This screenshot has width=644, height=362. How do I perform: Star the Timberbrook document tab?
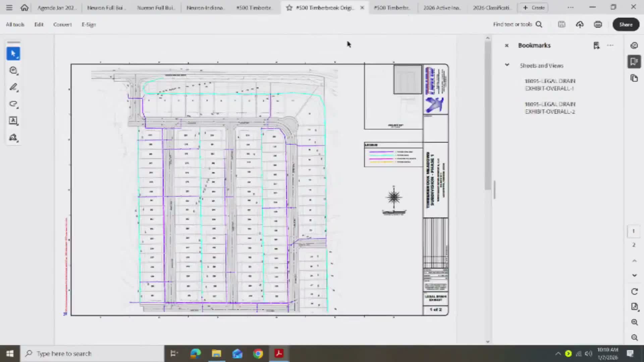[x=289, y=8]
